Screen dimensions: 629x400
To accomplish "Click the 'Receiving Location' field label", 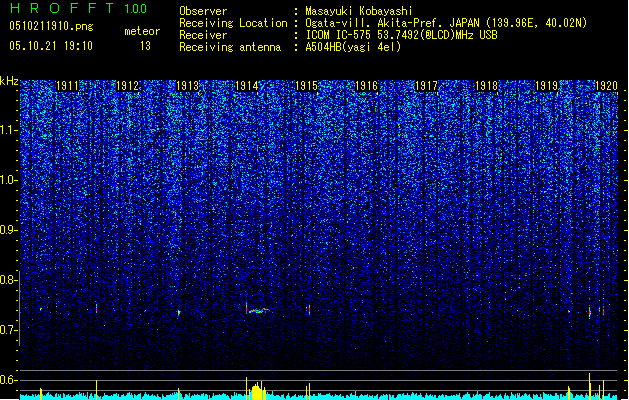I will point(233,23).
